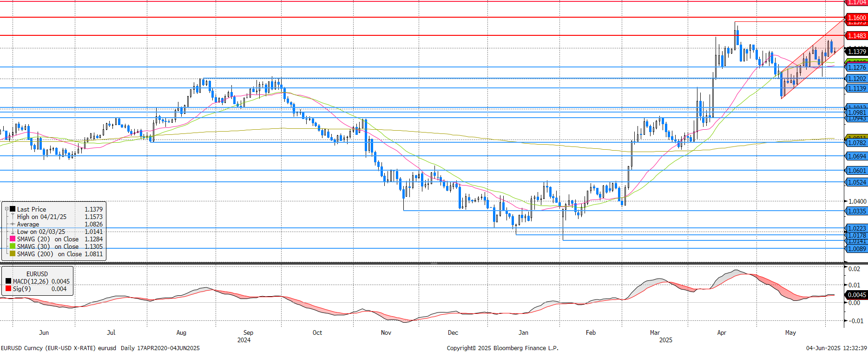Screen dimensions: 868x352
Task: Click the blue 1.0335 price level tag
Action: (x=856, y=211)
